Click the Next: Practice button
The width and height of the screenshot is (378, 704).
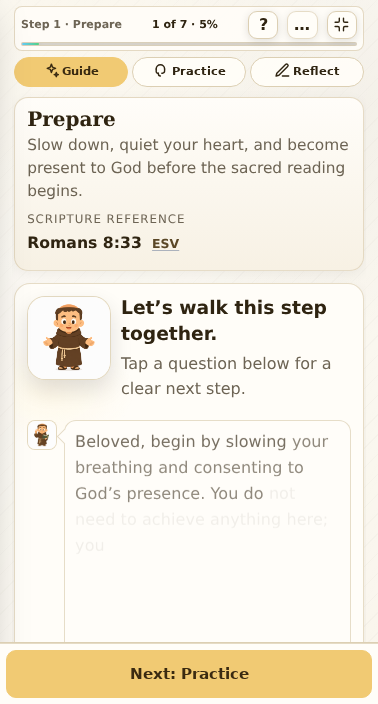pos(189,673)
